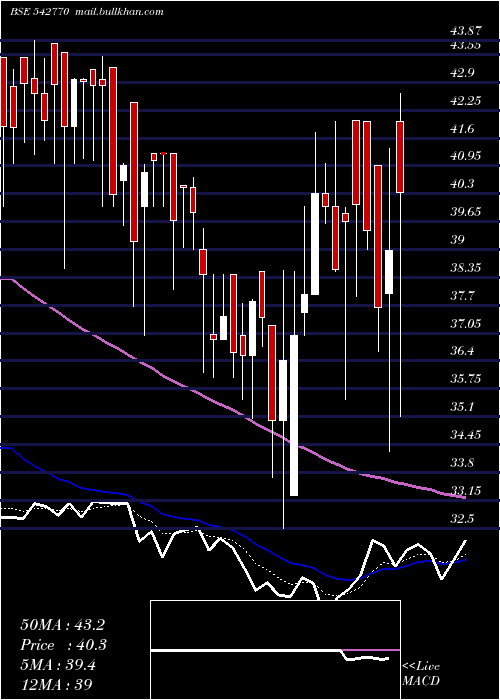500x700 pixels.
Task: Click the 33.15 price axis label
Action: pos(466,491)
